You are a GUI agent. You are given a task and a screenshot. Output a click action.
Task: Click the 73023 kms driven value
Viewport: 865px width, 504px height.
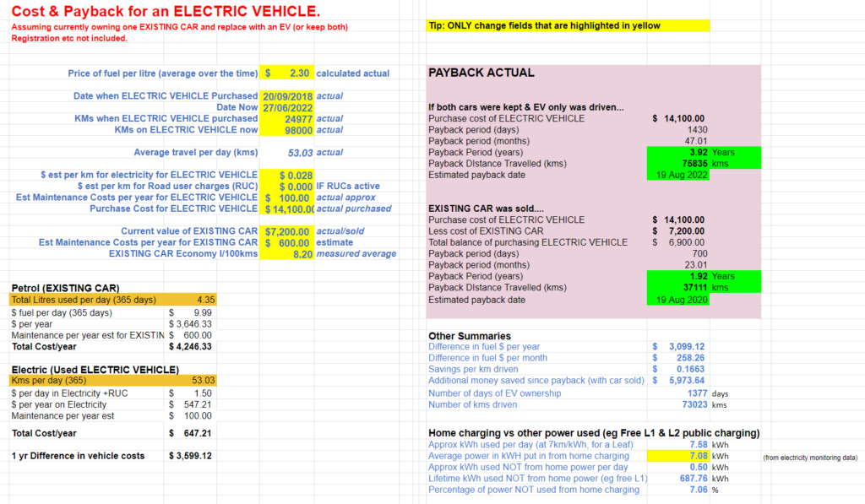[694, 404]
